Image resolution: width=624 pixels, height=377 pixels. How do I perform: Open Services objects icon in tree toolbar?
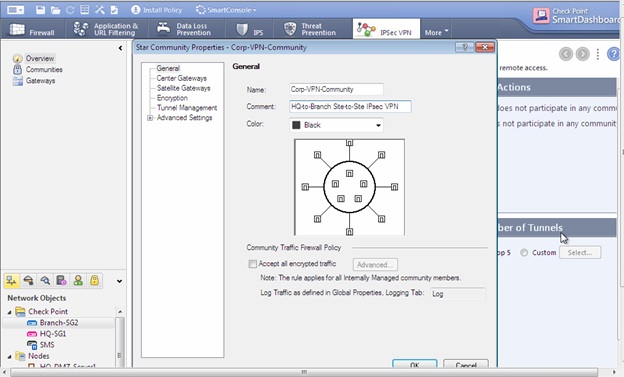(x=28, y=281)
